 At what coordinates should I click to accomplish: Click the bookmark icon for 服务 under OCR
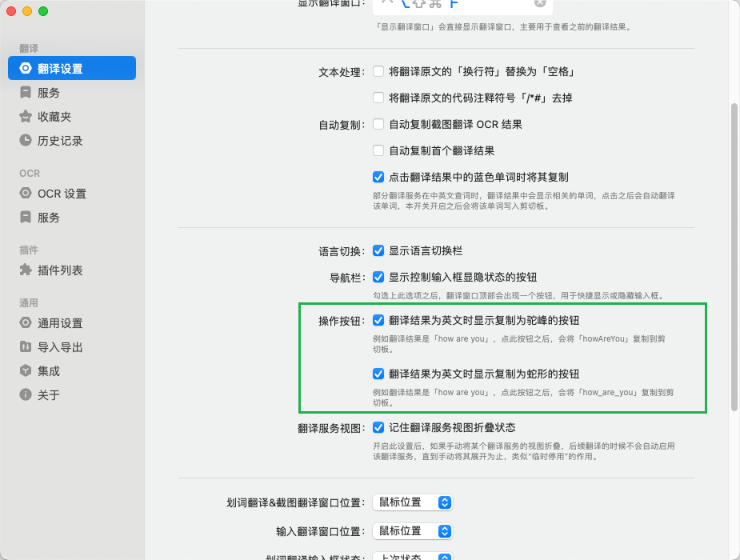pos(26,217)
